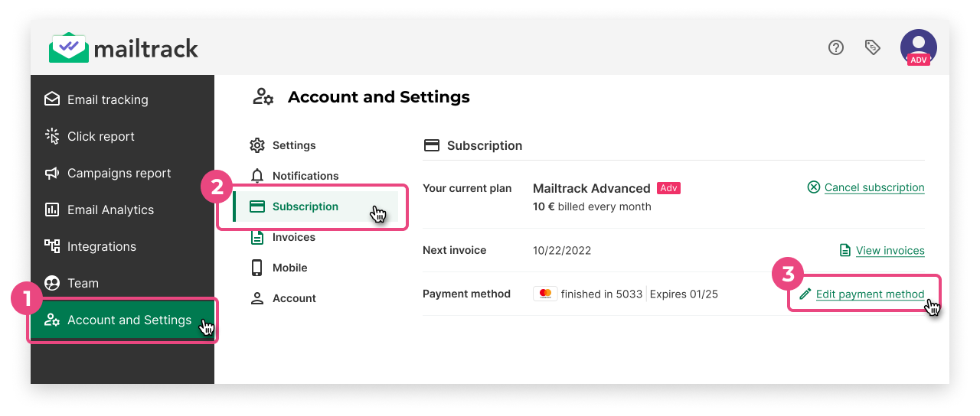This screenshot has width=980, height=416.
Task: Open the Account tab
Action: [x=294, y=298]
